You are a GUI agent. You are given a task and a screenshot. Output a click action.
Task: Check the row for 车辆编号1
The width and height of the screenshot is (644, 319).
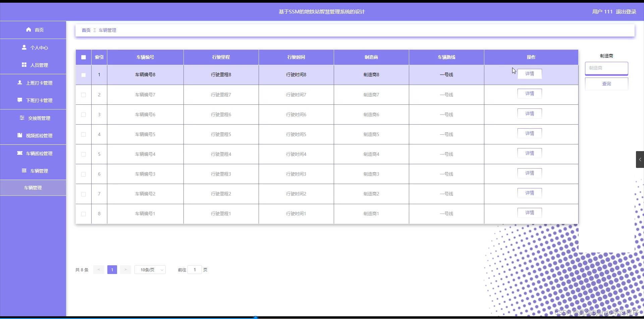tap(84, 214)
